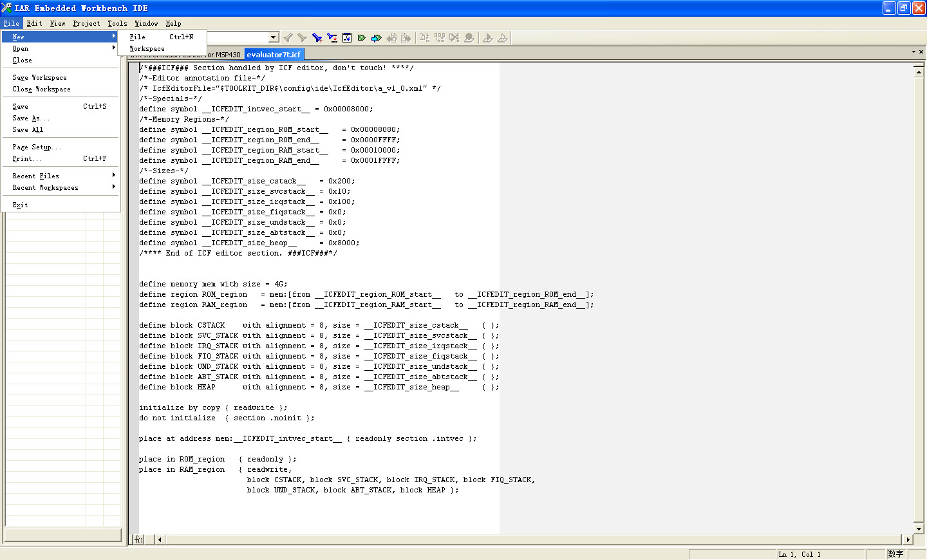Click the 'place in ROM_region' code line
The image size is (927, 560).
tap(218, 459)
